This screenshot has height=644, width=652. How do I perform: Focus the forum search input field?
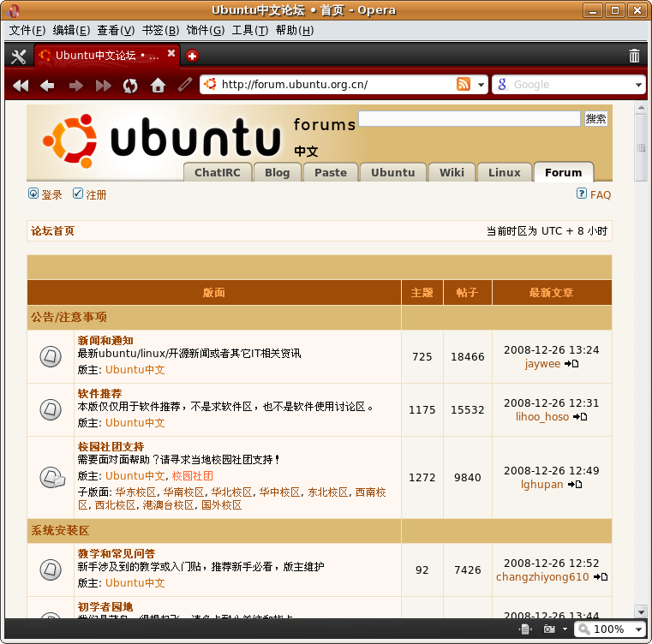pyautogui.click(x=470, y=118)
